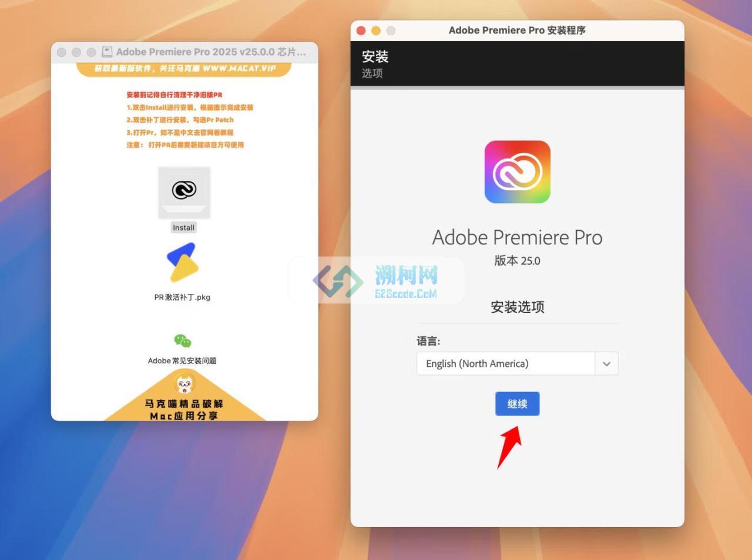
Task: Click the 版本 25.0 version text
Action: tap(517, 261)
